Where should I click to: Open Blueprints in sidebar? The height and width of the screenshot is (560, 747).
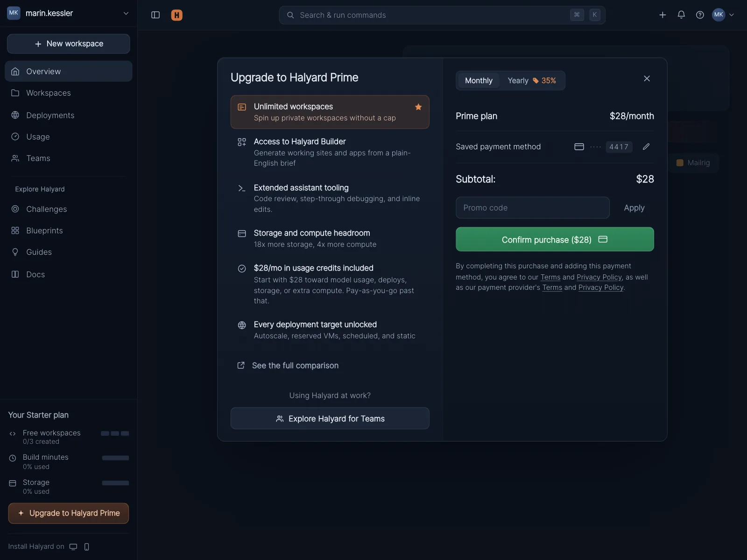click(69, 231)
